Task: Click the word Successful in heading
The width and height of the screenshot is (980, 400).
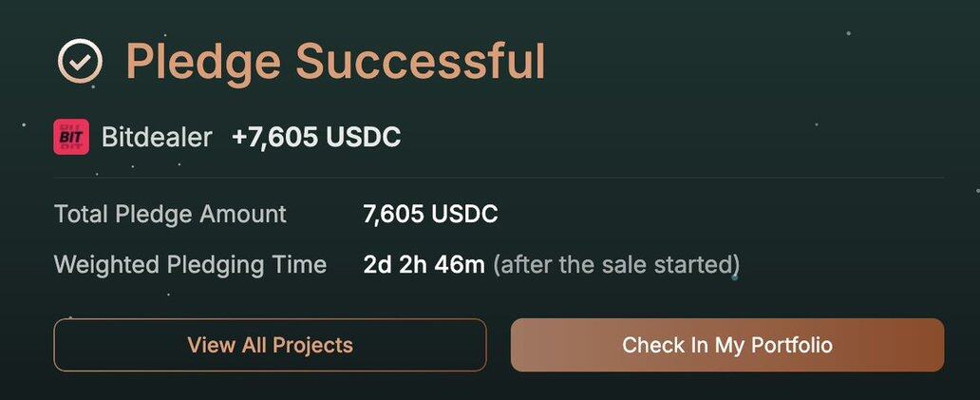Action: click(x=420, y=62)
